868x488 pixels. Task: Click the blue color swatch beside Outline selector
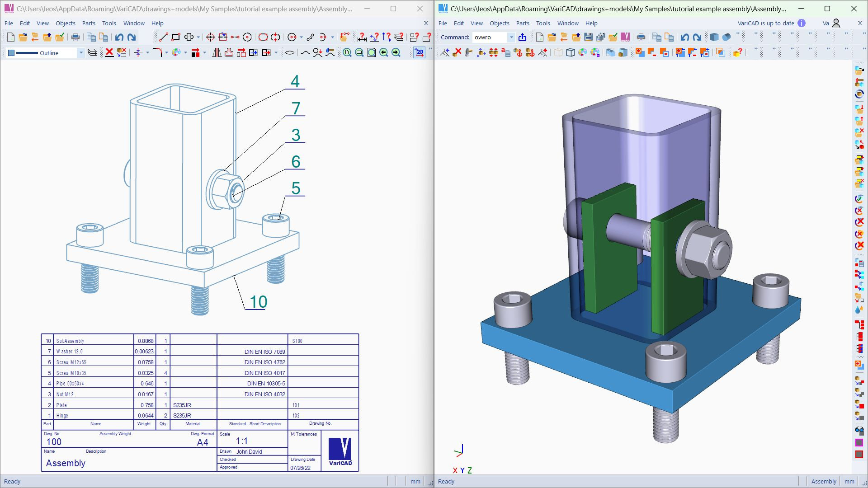point(10,53)
